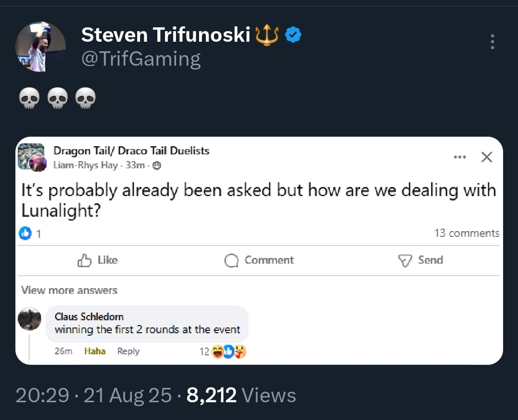The height and width of the screenshot is (420, 518).
Task: Open the Facebook post's three-dot options menu
Action: 460,157
